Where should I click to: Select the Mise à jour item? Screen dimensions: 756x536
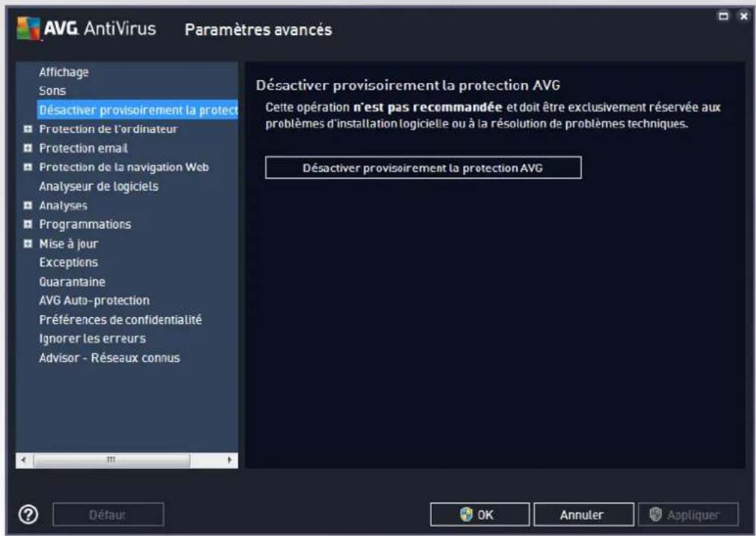[x=69, y=243]
